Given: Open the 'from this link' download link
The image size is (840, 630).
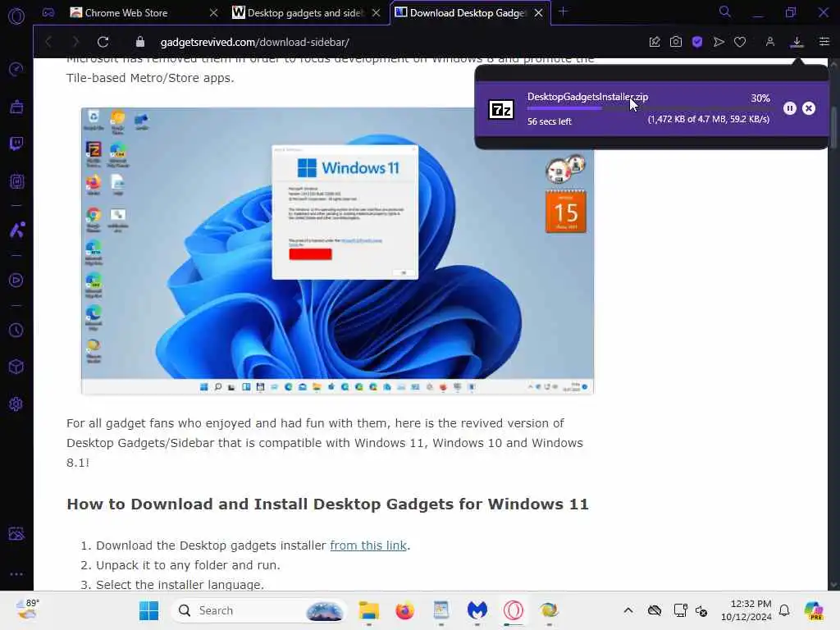Looking at the screenshot, I should 368,546.
